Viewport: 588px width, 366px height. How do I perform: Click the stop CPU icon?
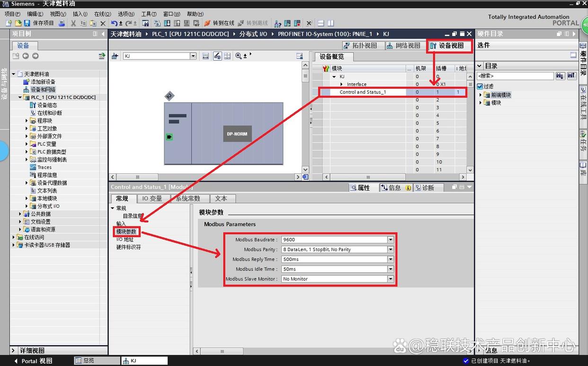pyautogui.click(x=297, y=23)
